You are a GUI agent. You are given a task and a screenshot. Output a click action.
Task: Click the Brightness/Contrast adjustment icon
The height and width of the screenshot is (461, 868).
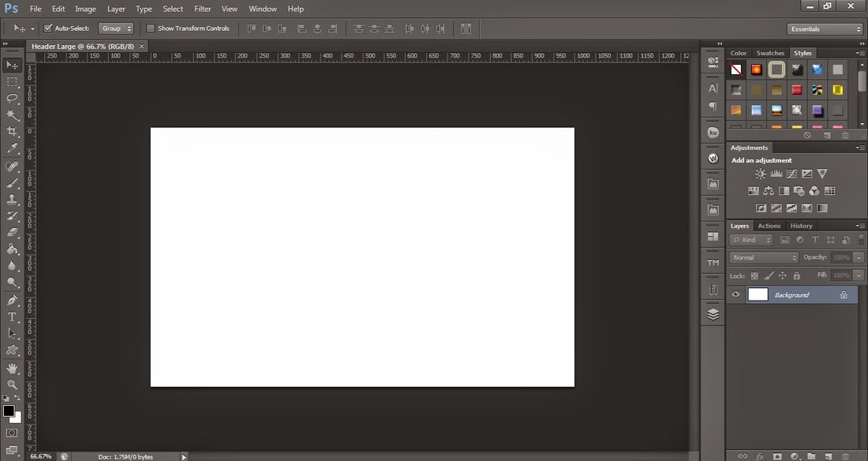point(761,174)
